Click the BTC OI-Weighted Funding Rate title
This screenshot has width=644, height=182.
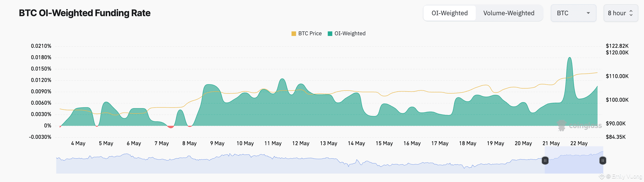(84, 13)
